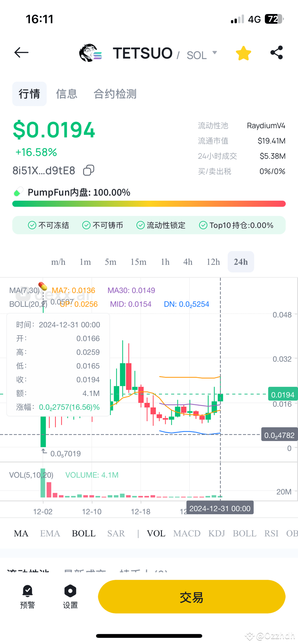
Task: Tap the +16.58% change figure
Action: 36,152
